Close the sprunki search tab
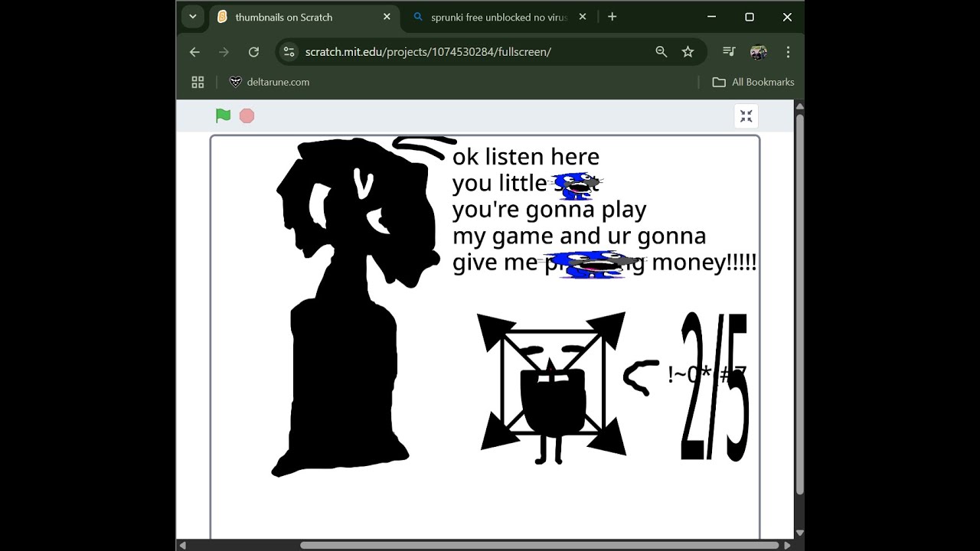980x551 pixels. (x=583, y=17)
